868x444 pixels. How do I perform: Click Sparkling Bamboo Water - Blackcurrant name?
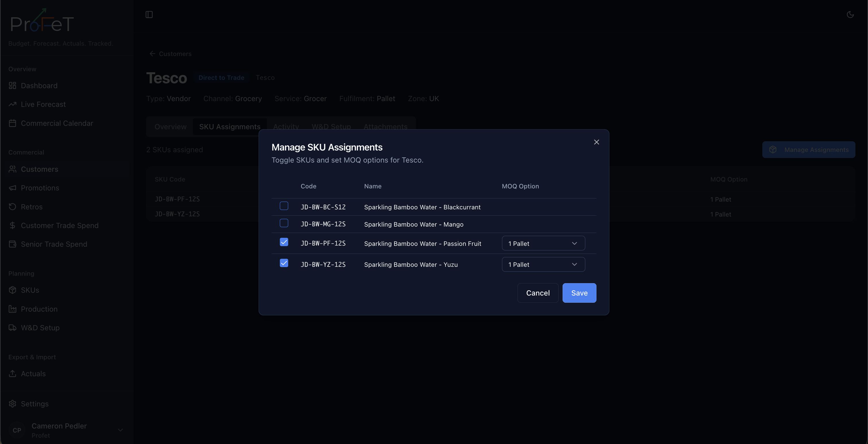[x=422, y=207]
